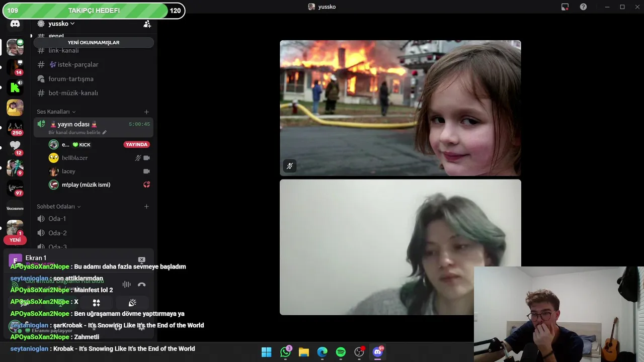Click the red YENİ server badge

pyautogui.click(x=15, y=240)
